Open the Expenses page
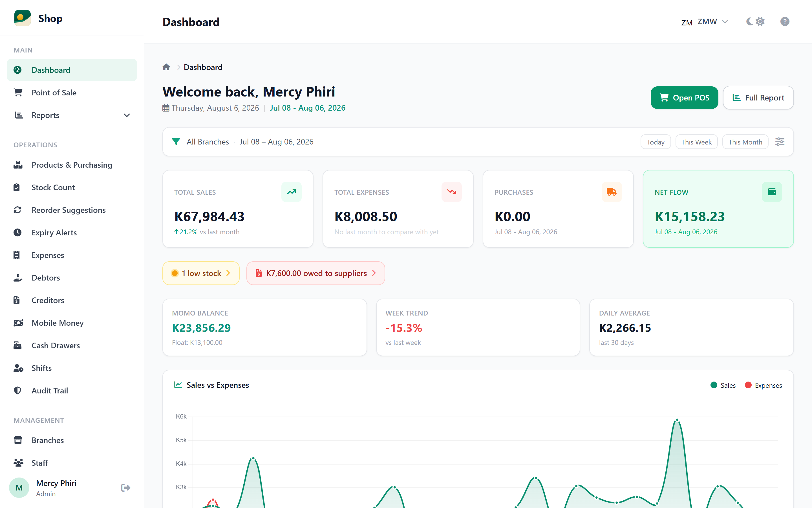The width and height of the screenshot is (812, 508). [72, 255]
